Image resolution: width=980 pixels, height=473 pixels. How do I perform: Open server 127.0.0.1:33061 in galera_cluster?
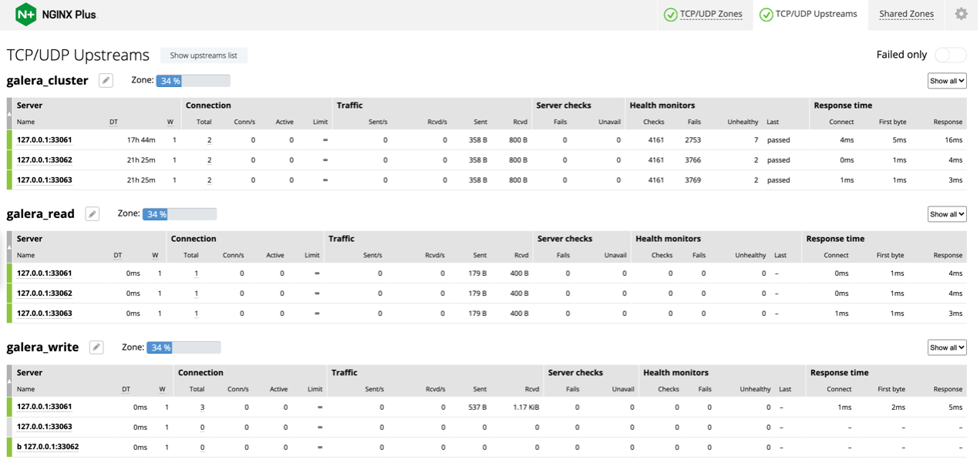pyautogui.click(x=44, y=140)
